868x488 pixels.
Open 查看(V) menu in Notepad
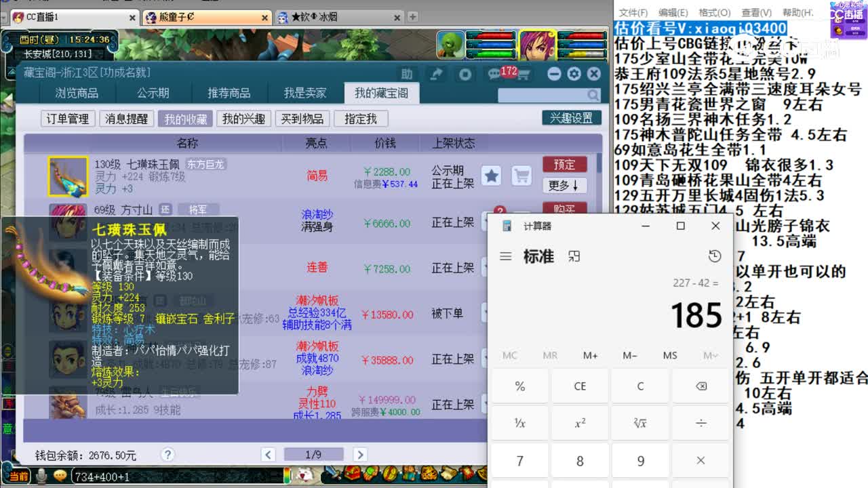pyautogui.click(x=756, y=12)
